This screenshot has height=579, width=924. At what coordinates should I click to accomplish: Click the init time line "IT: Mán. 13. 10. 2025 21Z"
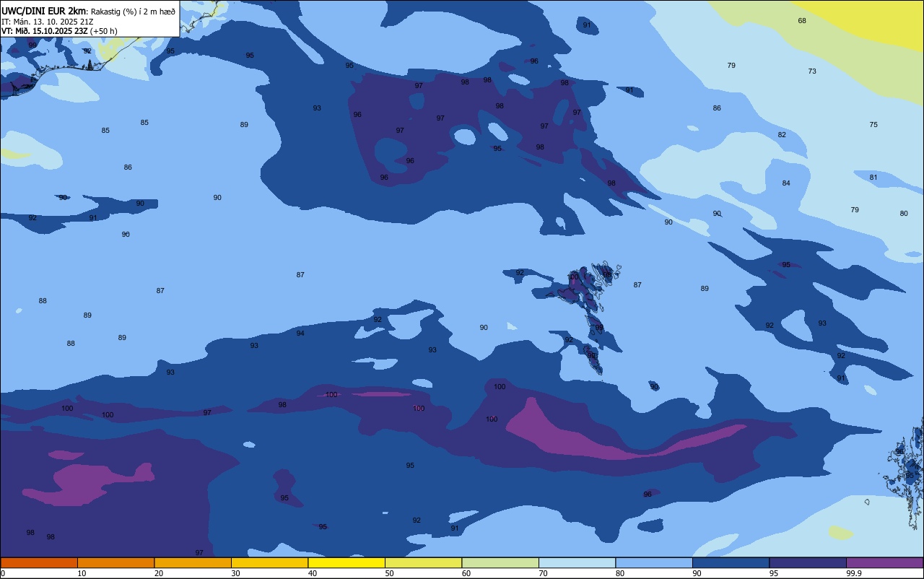coord(47,22)
